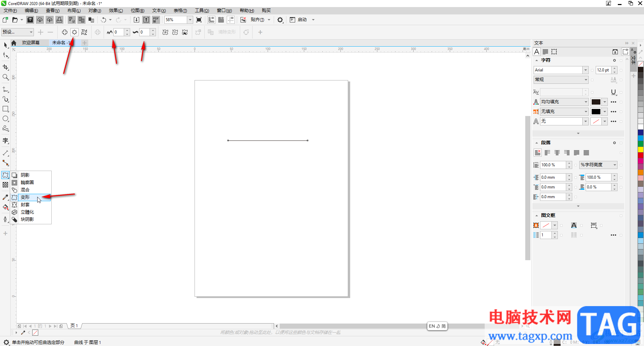Screen dimensions: 644x346
Task: Open the %字符高度 spacing units dropdown
Action: click(598, 165)
